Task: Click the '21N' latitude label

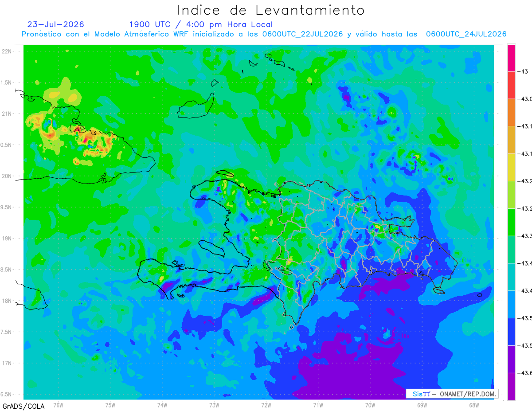Action: point(8,114)
